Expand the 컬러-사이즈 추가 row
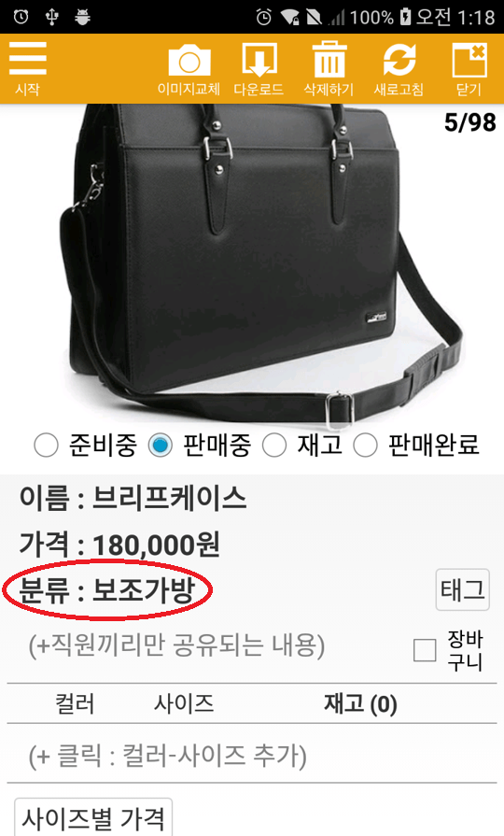The image size is (504, 836). (x=252, y=756)
